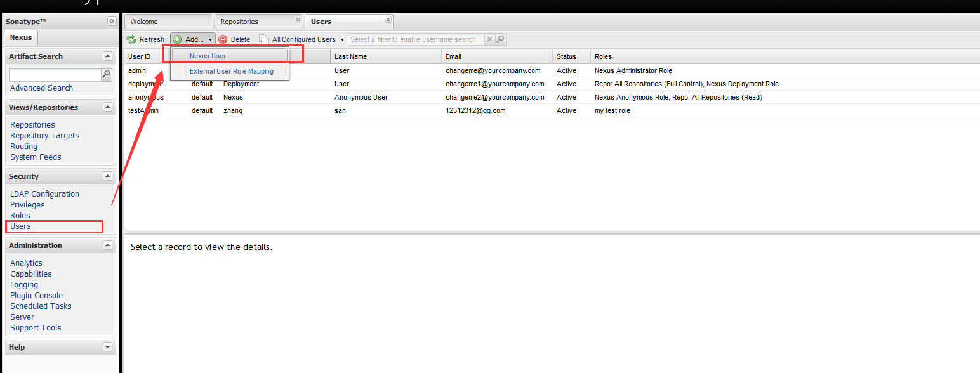Focus the Artifact Search input box
Viewport: 980px width, 373px height.
pyautogui.click(x=55, y=75)
